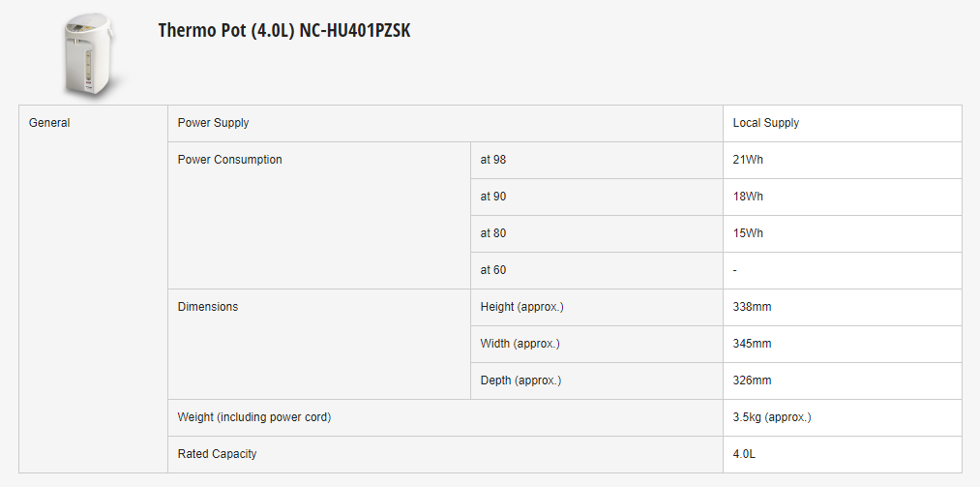This screenshot has width=980, height=487.
Task: Click the "at 90" temperature row
Action: [493, 197]
